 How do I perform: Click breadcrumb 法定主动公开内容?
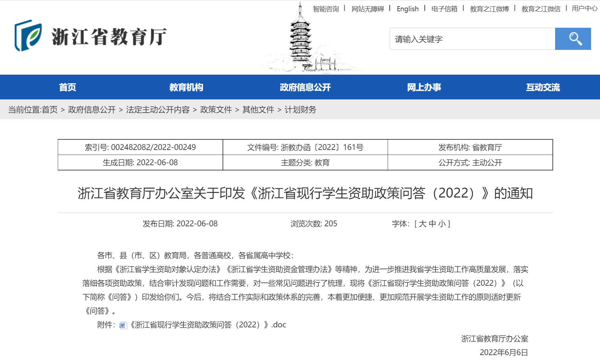coord(158,110)
